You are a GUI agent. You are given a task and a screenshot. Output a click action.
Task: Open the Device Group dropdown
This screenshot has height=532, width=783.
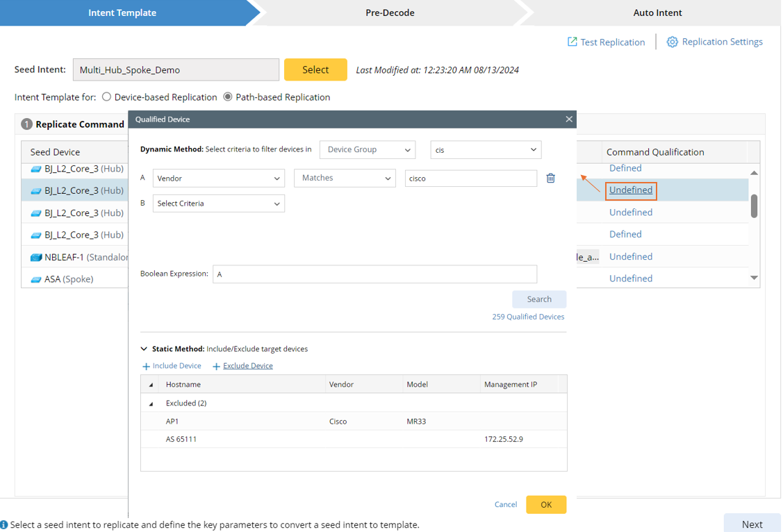pos(367,149)
